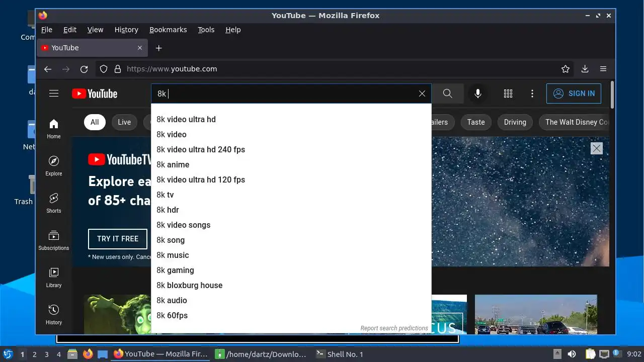Clear the search box with the X

pos(422,94)
